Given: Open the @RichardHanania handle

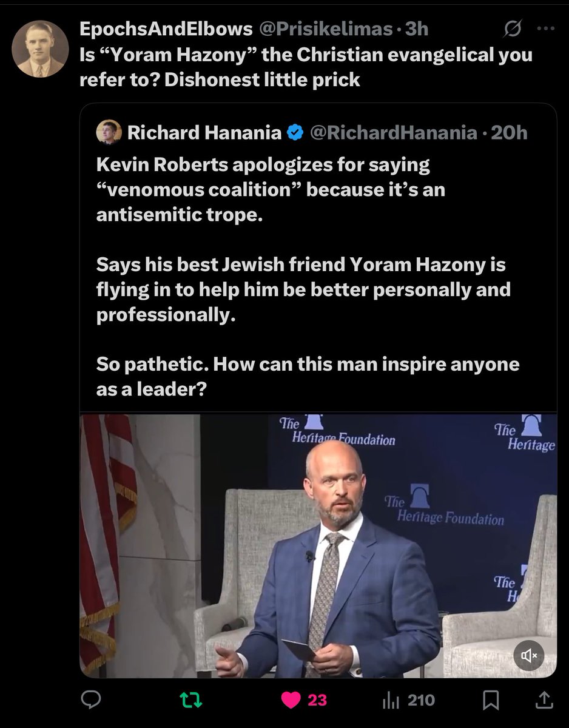Looking at the screenshot, I should coord(393,133).
